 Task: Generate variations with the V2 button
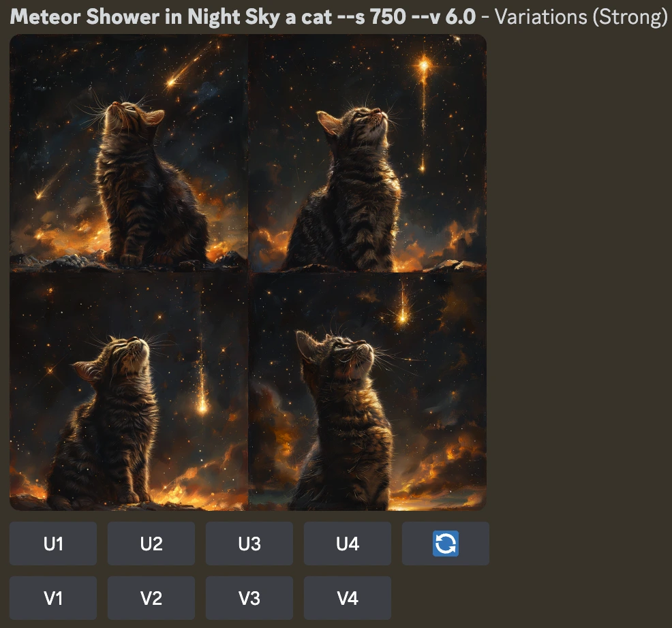151,597
